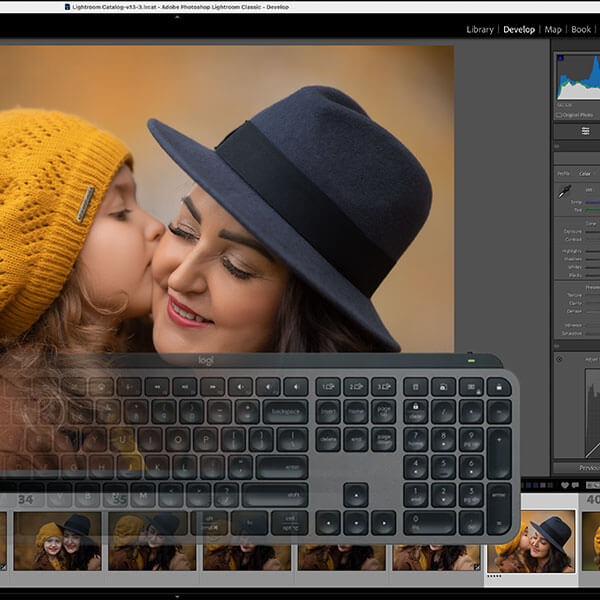The width and height of the screenshot is (600, 600).
Task: Click the Shadows slider label
Action: click(x=573, y=259)
